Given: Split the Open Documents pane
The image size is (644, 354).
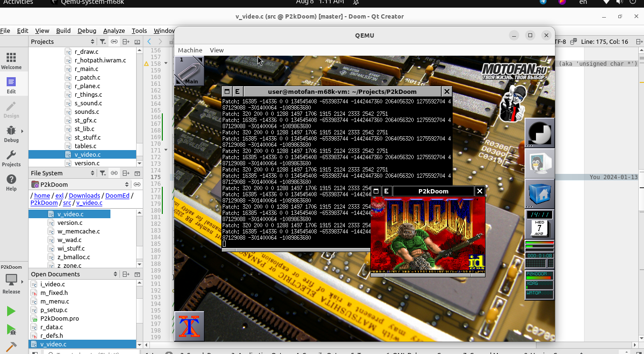Looking at the screenshot, I should click(126, 274).
